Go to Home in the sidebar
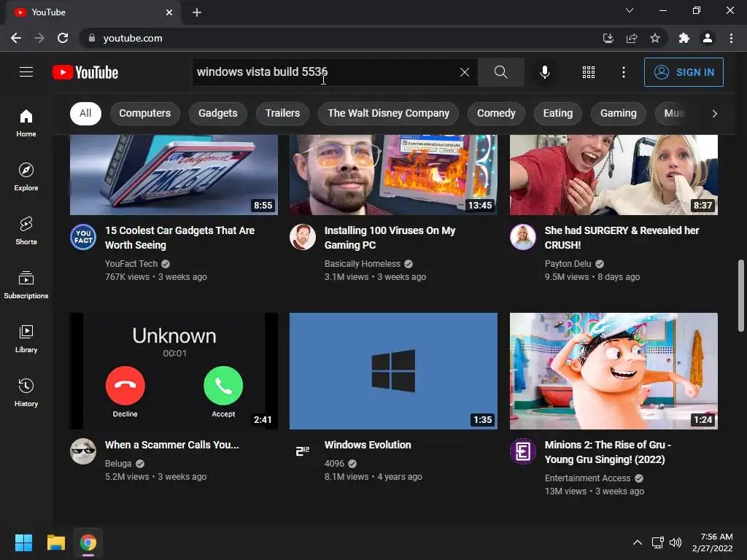The height and width of the screenshot is (560, 747). pyautogui.click(x=26, y=122)
